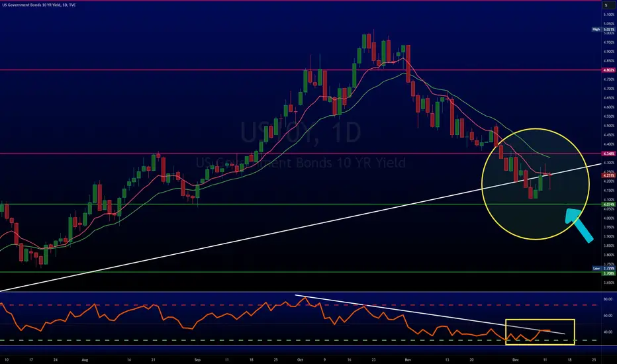Click the current price tag 4.231%

[x=608, y=175]
